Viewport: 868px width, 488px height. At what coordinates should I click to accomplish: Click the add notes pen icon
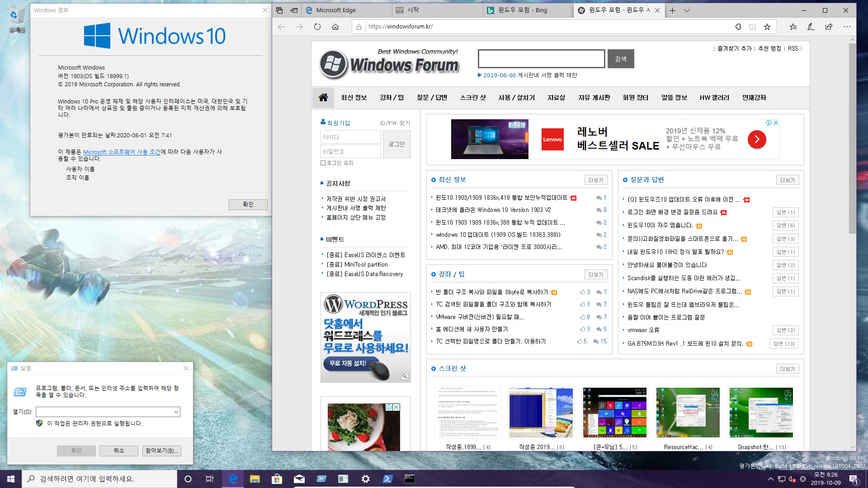coord(811,27)
